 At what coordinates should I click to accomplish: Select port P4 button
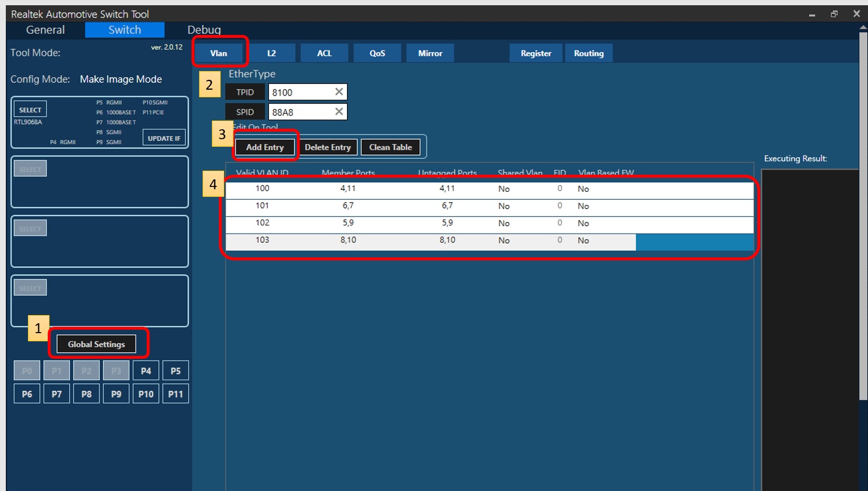tap(146, 370)
